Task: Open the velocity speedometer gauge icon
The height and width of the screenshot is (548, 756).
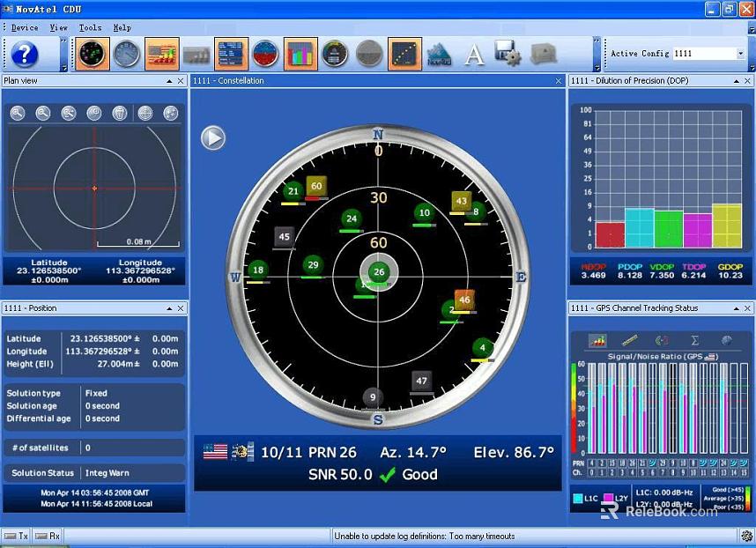Action: tap(127, 54)
